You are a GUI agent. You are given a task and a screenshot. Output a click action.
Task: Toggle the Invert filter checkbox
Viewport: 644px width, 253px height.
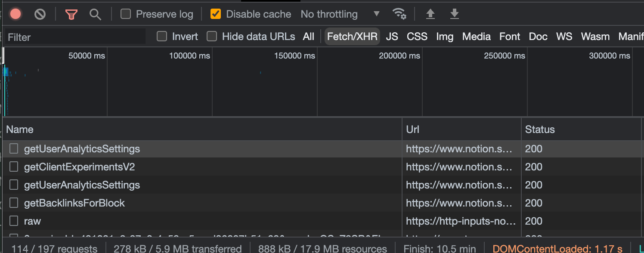[162, 37]
